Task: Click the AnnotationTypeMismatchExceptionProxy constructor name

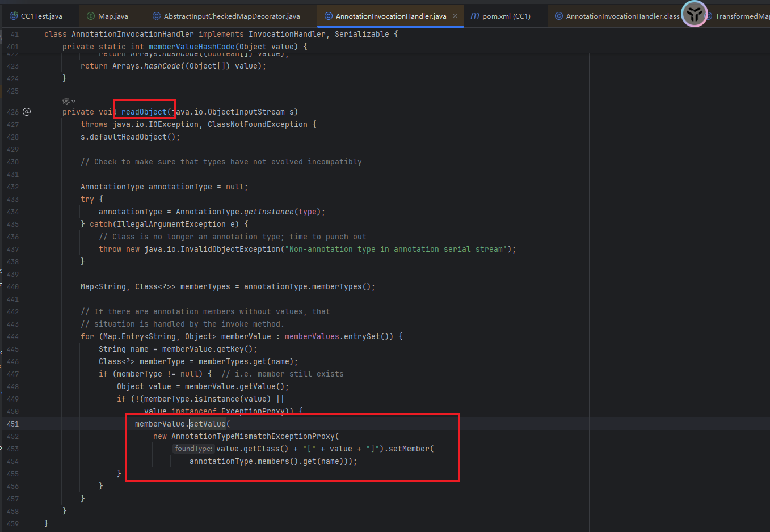Action: 253,436
